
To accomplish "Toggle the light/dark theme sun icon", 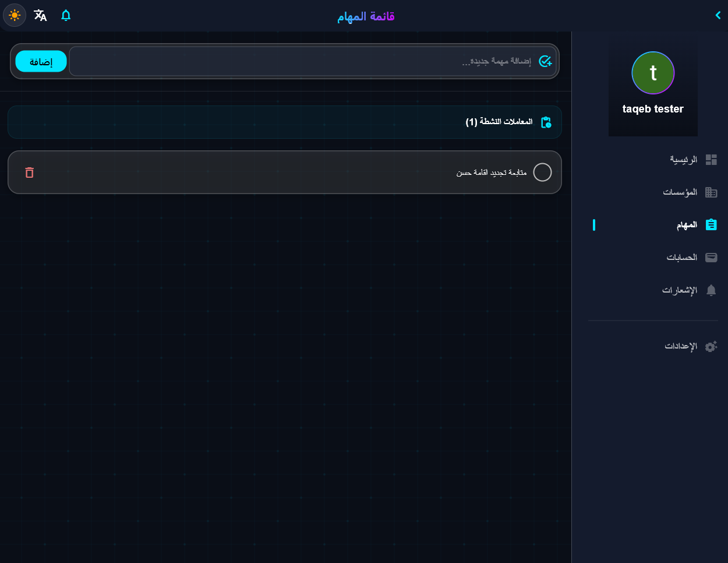I will (x=15, y=15).
